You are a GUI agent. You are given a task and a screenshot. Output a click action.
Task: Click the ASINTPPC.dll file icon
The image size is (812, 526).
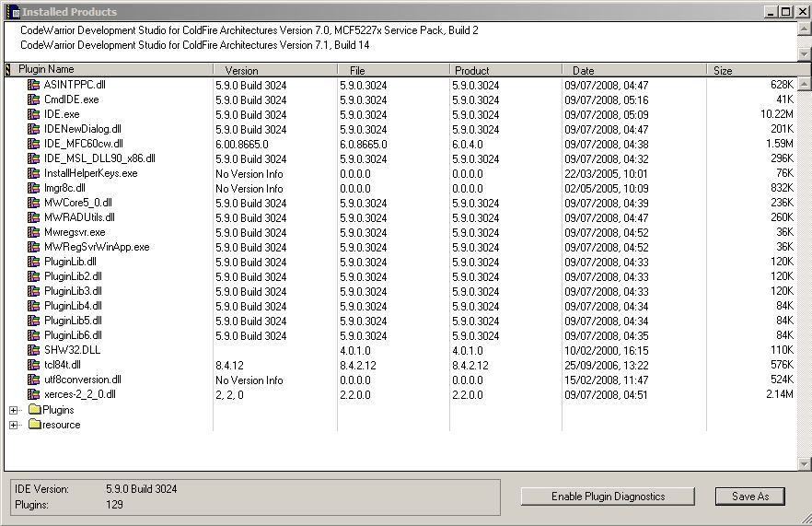[x=34, y=85]
